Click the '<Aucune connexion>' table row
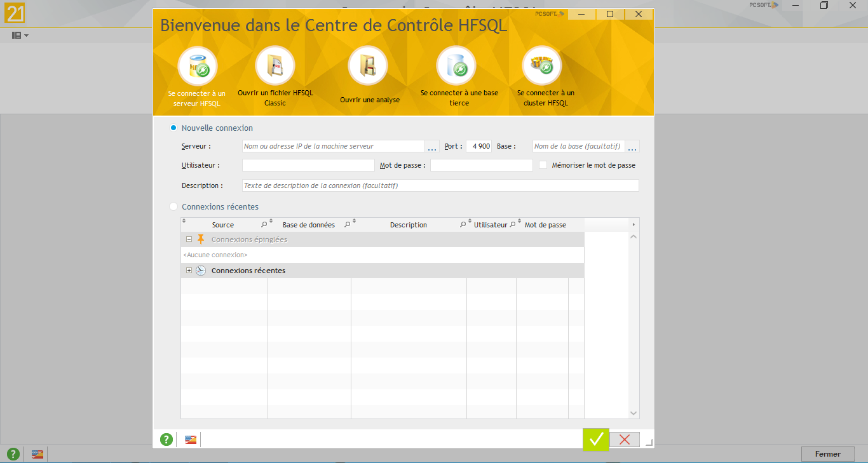 383,255
